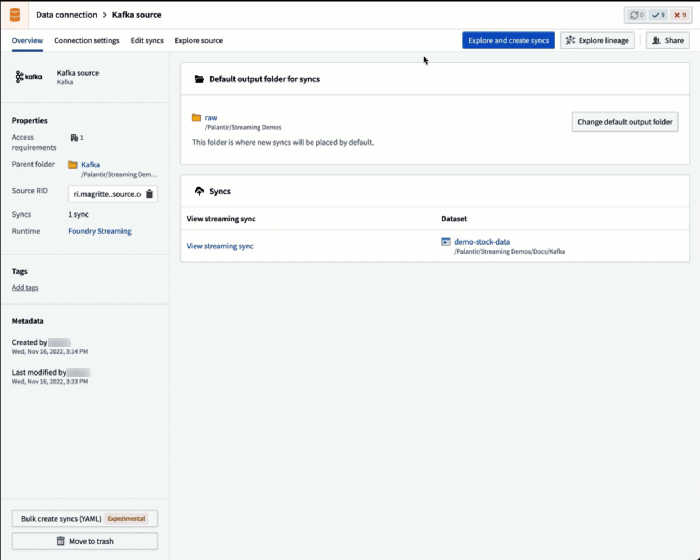
Task: Click the /Palantir/Streaming Demos/Docs/Kafka path
Action: coord(509,252)
